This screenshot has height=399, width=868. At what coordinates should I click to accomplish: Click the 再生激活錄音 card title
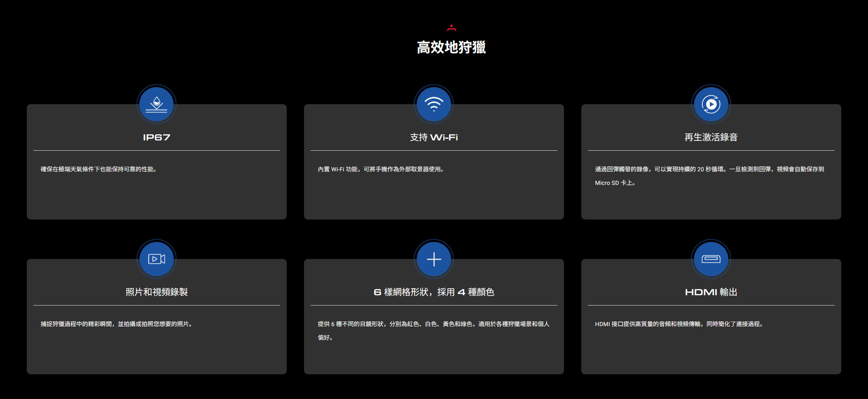[711, 137]
